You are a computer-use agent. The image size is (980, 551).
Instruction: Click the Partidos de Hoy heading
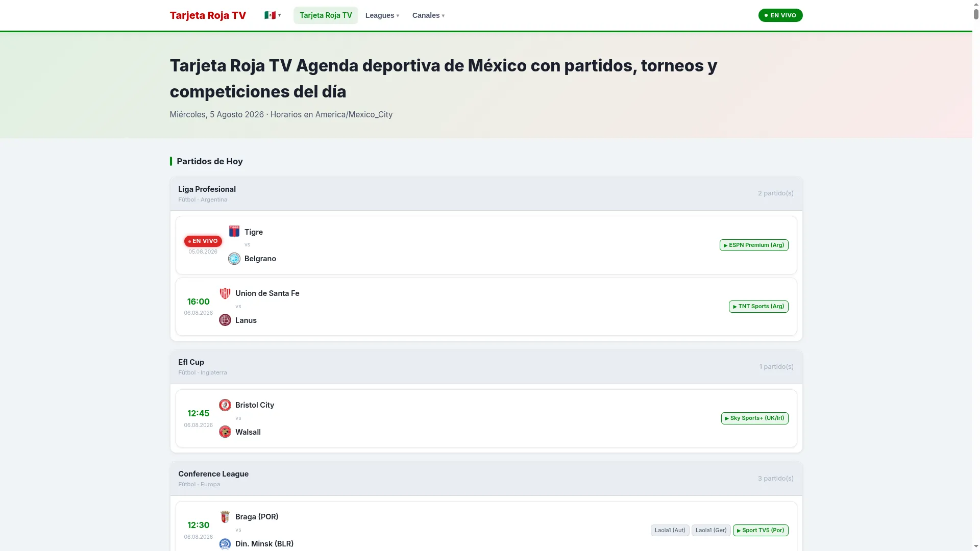210,161
